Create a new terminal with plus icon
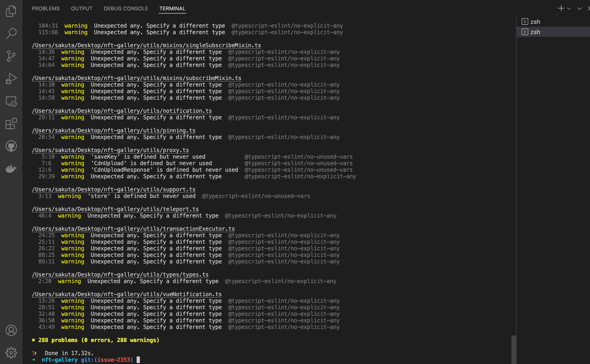This screenshot has height=364, width=590. 561,8
